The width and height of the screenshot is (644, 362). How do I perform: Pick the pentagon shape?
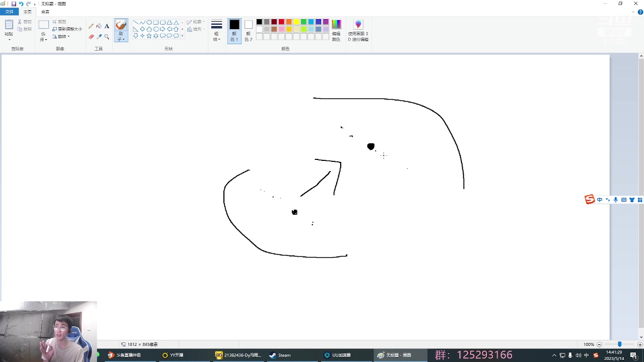coord(149,29)
